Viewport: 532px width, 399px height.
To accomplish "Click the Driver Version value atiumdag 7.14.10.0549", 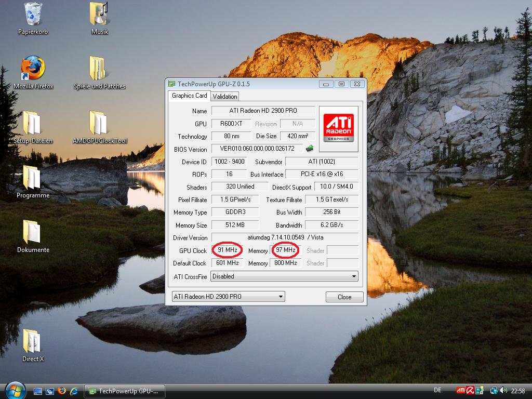I will tap(285, 237).
